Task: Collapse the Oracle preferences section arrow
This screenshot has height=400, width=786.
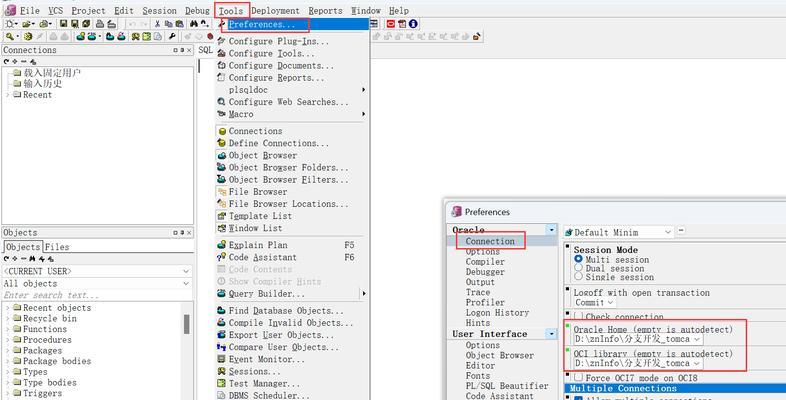Action: 552,230
